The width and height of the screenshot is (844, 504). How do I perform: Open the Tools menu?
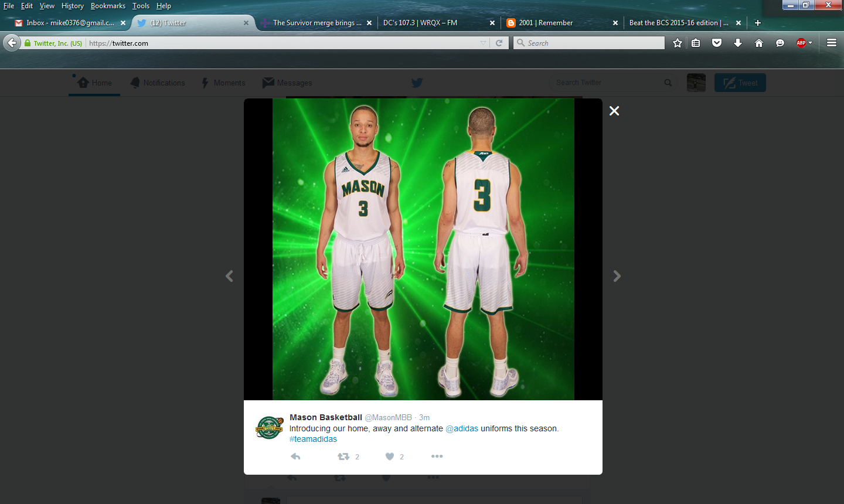pyautogui.click(x=141, y=6)
